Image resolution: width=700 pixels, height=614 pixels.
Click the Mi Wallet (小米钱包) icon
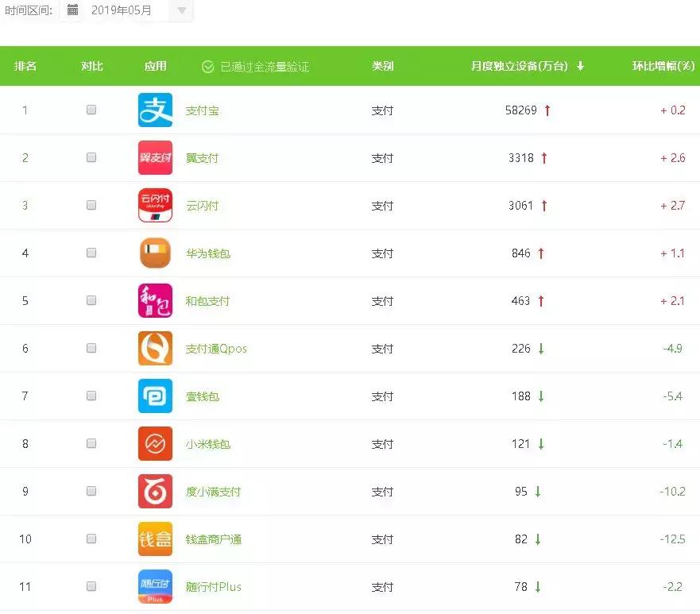(155, 443)
